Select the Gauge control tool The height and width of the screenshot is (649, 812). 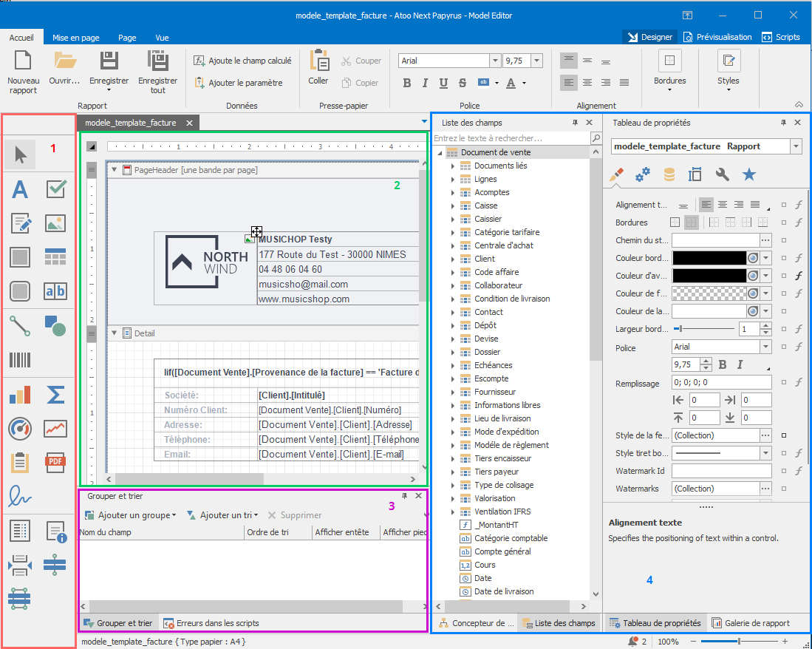click(x=20, y=428)
